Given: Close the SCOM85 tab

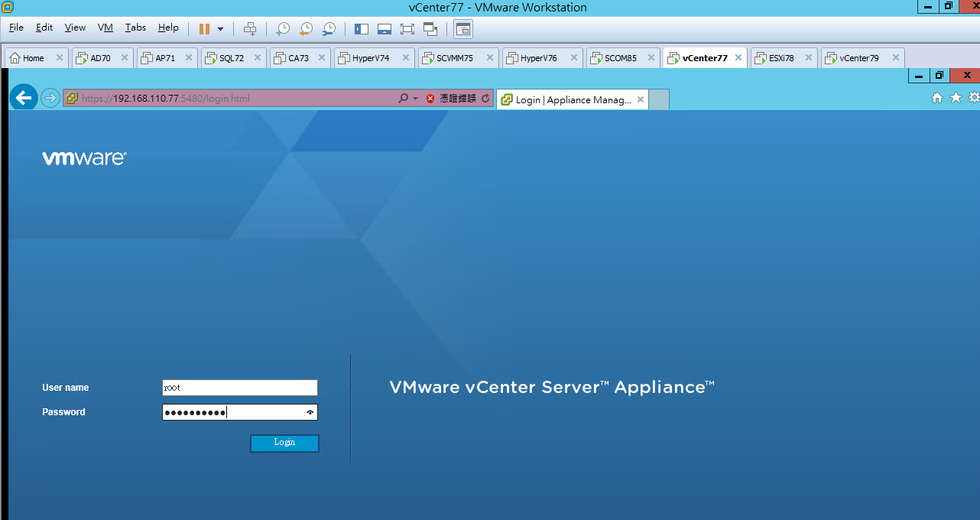Looking at the screenshot, I should click(x=651, y=58).
